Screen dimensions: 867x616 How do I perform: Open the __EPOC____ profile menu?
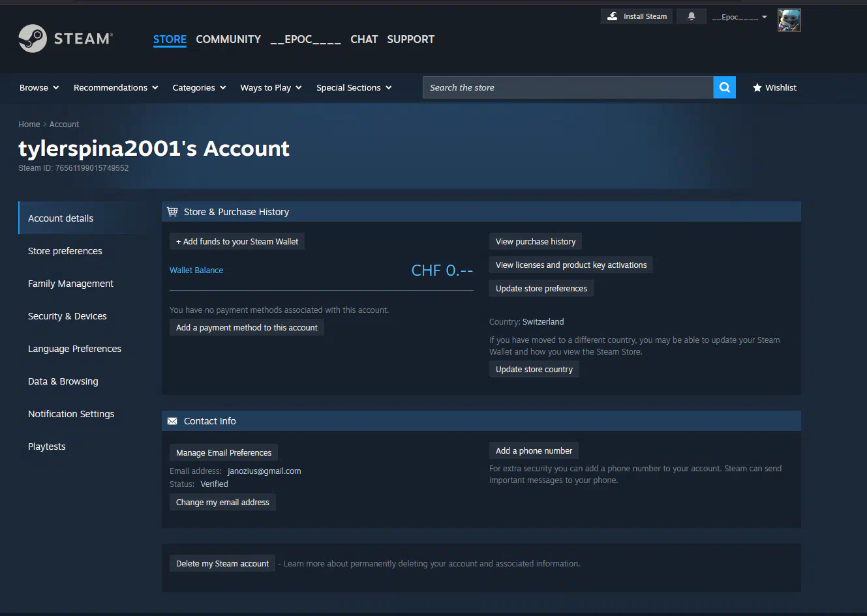[305, 39]
